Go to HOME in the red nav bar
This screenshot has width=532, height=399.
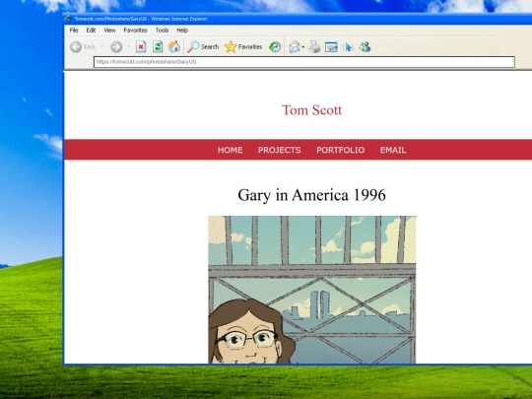point(230,150)
